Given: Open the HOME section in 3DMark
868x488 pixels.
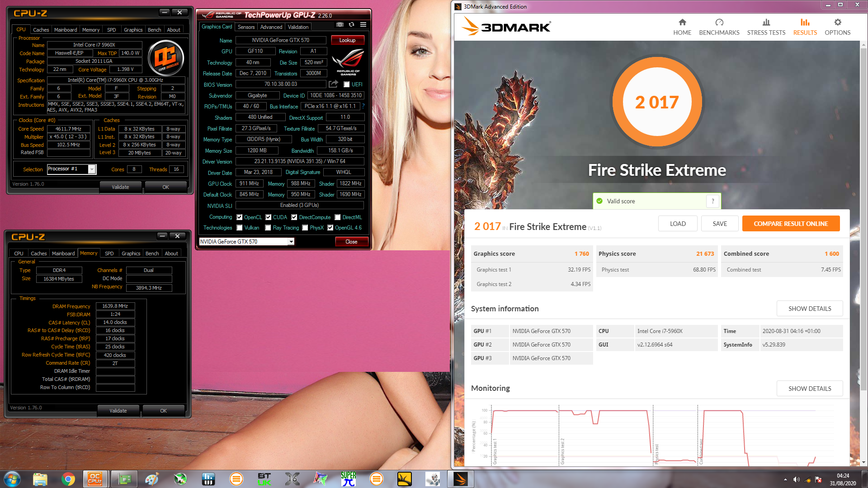Looking at the screenshot, I should [x=682, y=27].
